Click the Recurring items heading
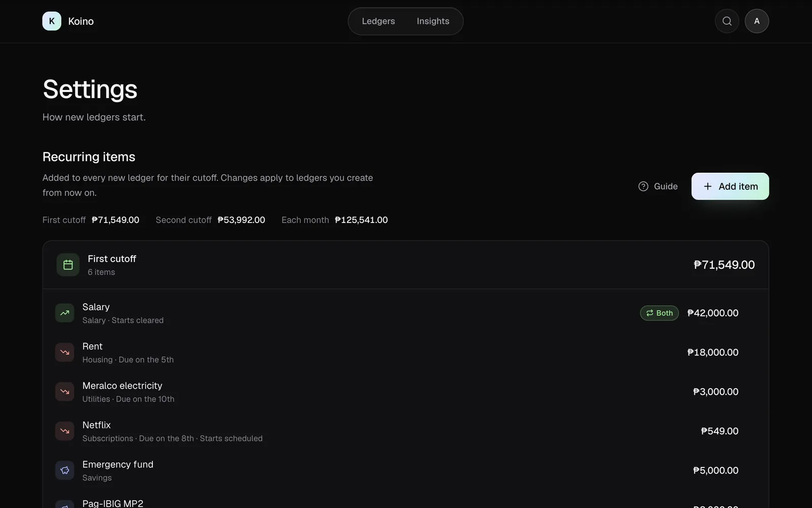This screenshot has width=812, height=508. click(x=89, y=157)
